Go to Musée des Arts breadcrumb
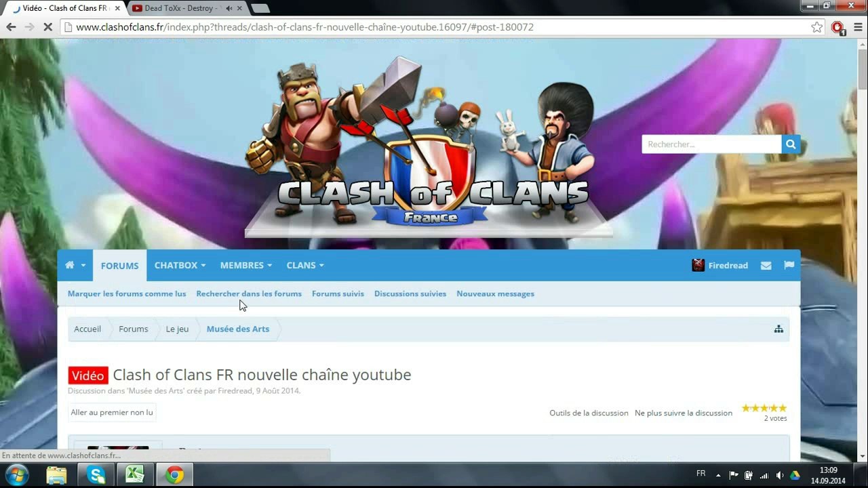 [x=238, y=329]
